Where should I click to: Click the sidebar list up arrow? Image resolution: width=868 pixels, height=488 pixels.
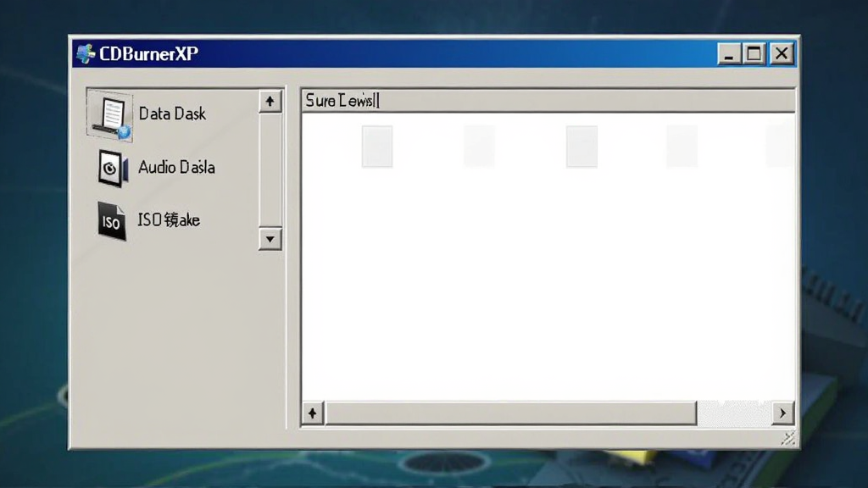tap(270, 102)
